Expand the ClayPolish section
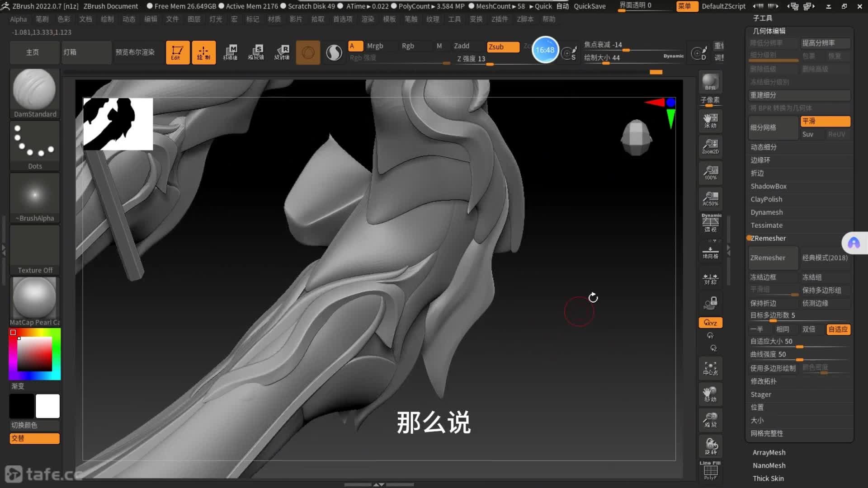 tap(766, 199)
